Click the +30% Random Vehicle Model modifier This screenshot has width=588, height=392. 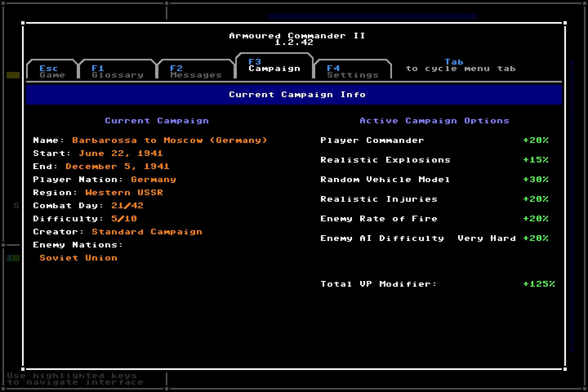536,180
